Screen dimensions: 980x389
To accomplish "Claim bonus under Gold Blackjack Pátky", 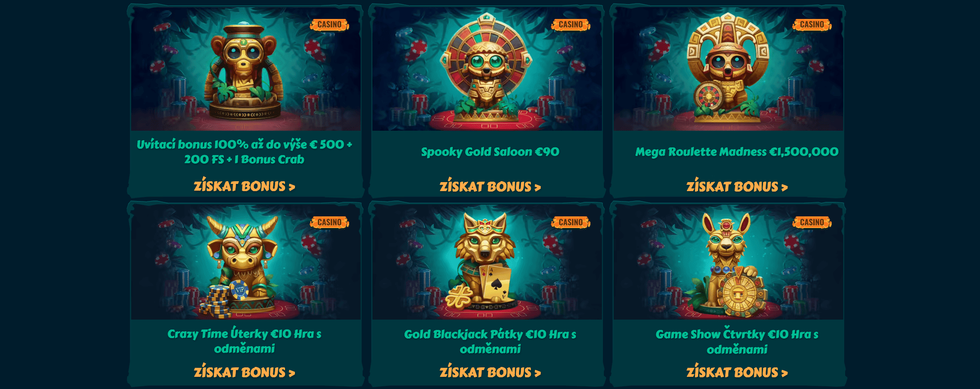I will (490, 372).
